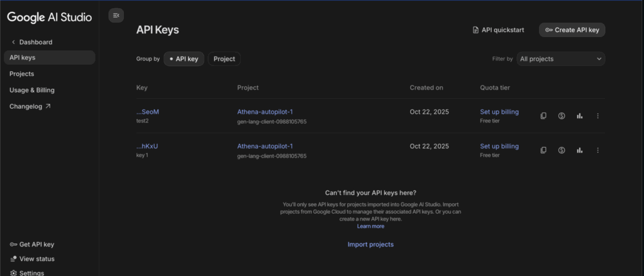Open Changelog external link

30,106
